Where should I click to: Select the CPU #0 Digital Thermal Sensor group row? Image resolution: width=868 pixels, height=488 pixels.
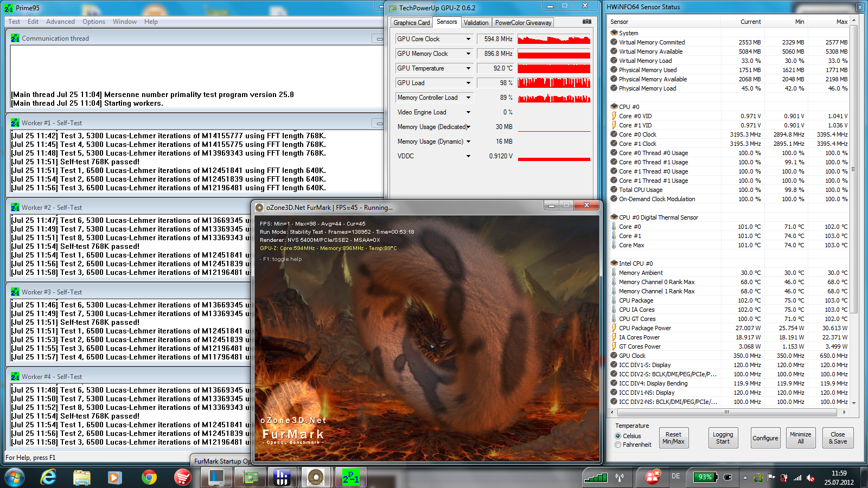pos(729,217)
